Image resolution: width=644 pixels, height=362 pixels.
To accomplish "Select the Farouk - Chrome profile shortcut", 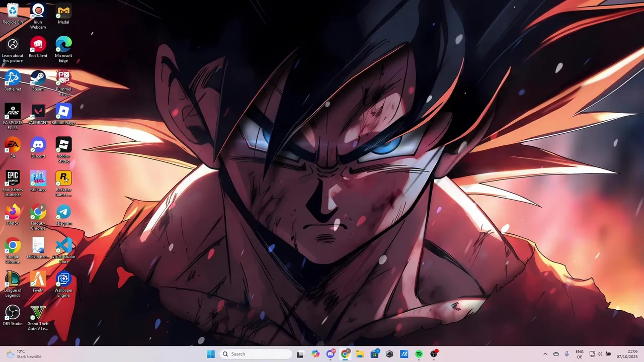I will pos(38,217).
